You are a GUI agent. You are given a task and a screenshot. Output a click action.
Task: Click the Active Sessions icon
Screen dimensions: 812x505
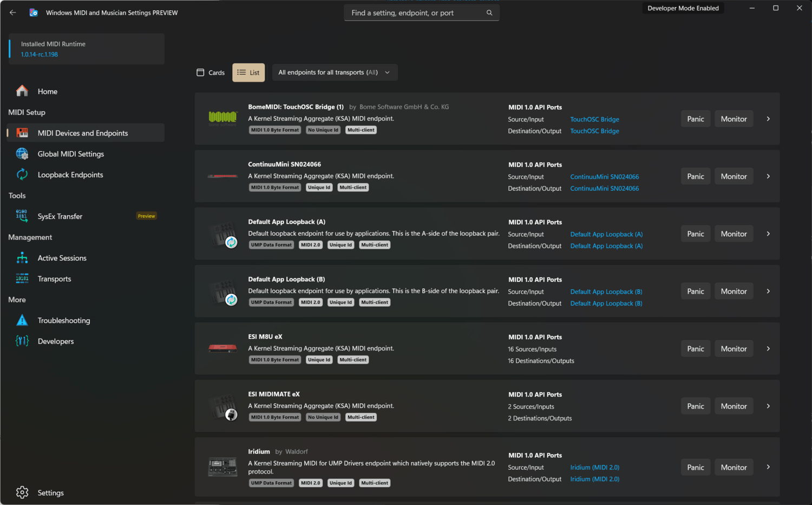22,258
